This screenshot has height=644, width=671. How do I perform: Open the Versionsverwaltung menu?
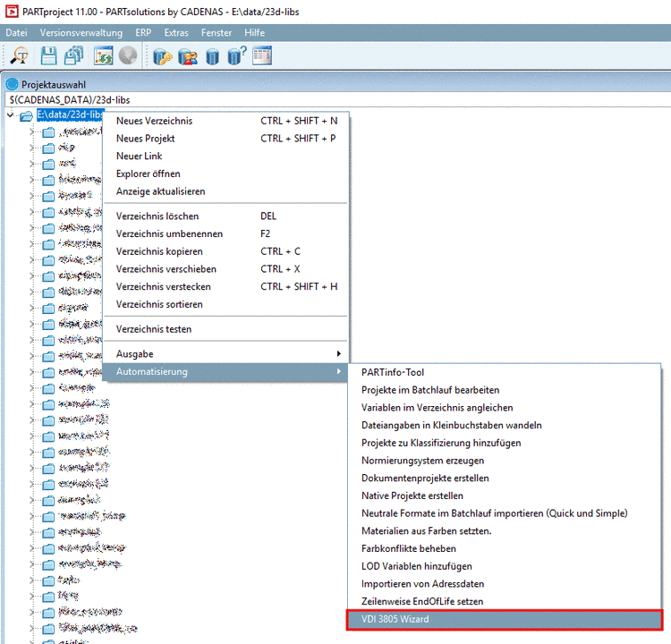[81, 32]
